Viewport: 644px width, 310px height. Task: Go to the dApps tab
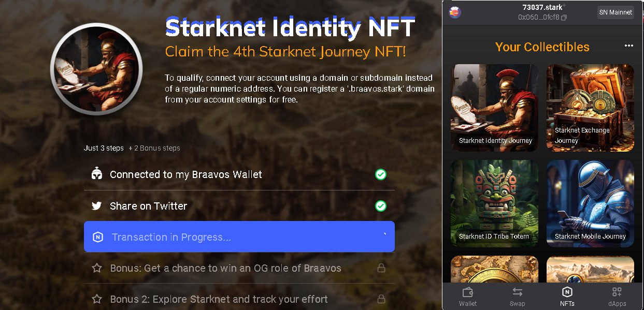(617, 297)
